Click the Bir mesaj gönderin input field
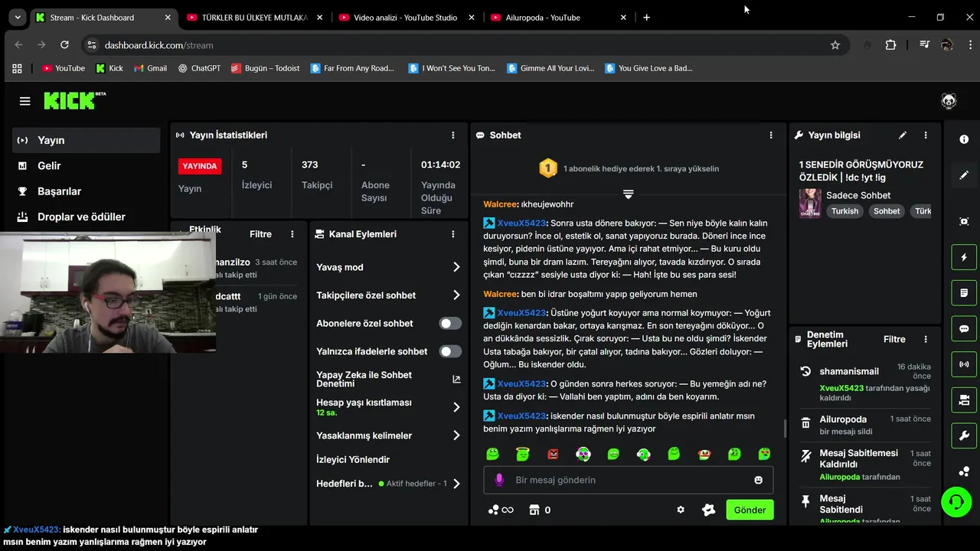Viewport: 980px width, 551px height. click(x=628, y=480)
